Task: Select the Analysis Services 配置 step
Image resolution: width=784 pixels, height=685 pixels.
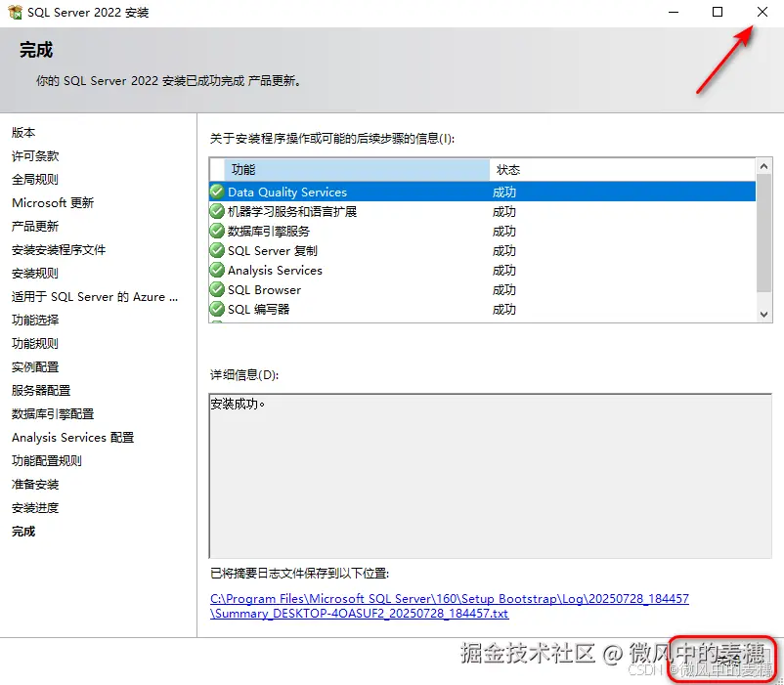Action: point(70,437)
